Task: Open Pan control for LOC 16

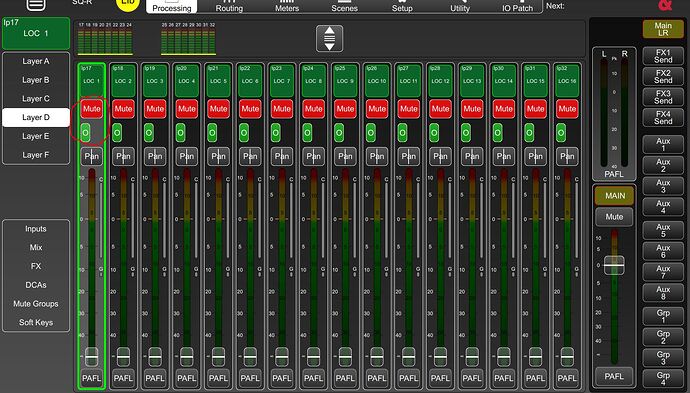Action: click(567, 156)
